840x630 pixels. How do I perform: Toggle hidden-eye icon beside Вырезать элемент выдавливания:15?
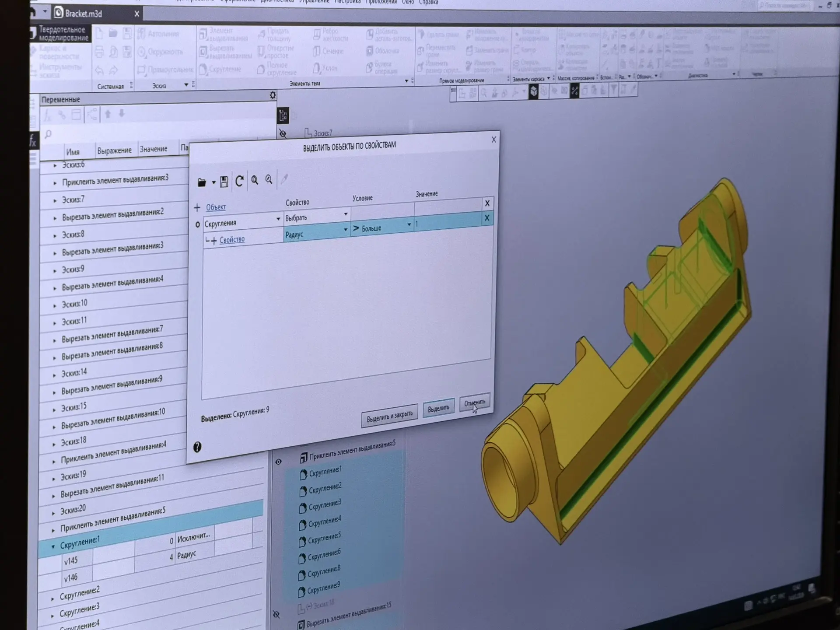click(276, 614)
